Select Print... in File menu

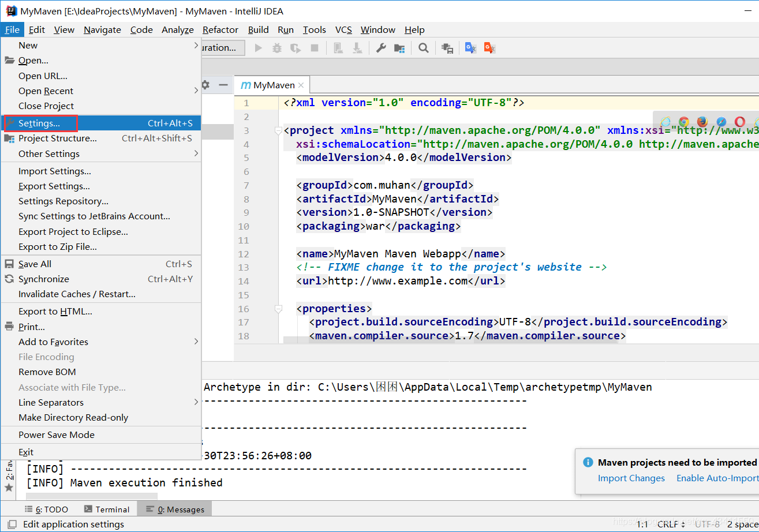[x=101, y=327]
